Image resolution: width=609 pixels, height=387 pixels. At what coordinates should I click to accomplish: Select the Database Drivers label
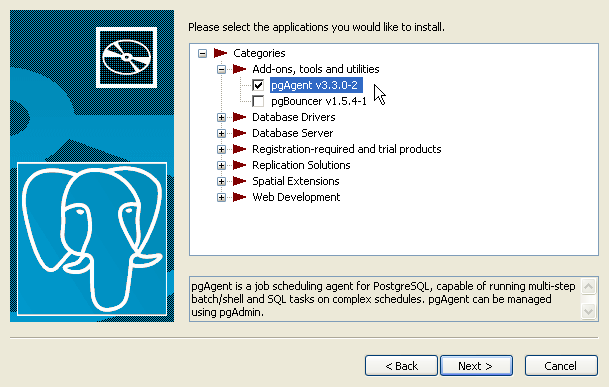294,117
